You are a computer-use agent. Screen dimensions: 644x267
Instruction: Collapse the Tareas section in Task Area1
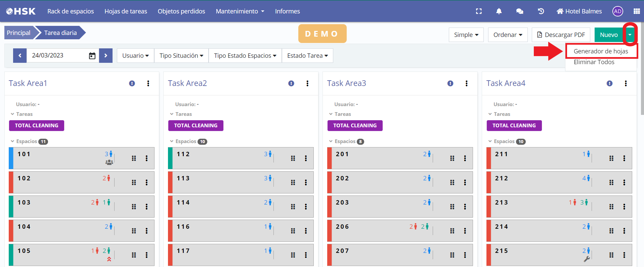12,114
